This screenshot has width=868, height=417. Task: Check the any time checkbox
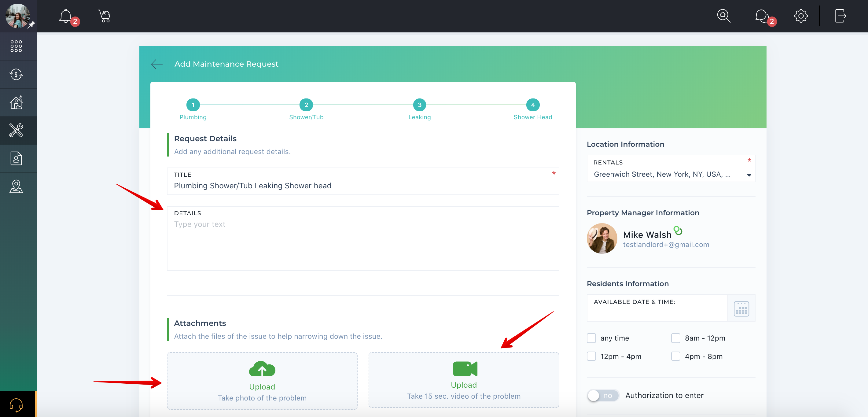(x=591, y=338)
